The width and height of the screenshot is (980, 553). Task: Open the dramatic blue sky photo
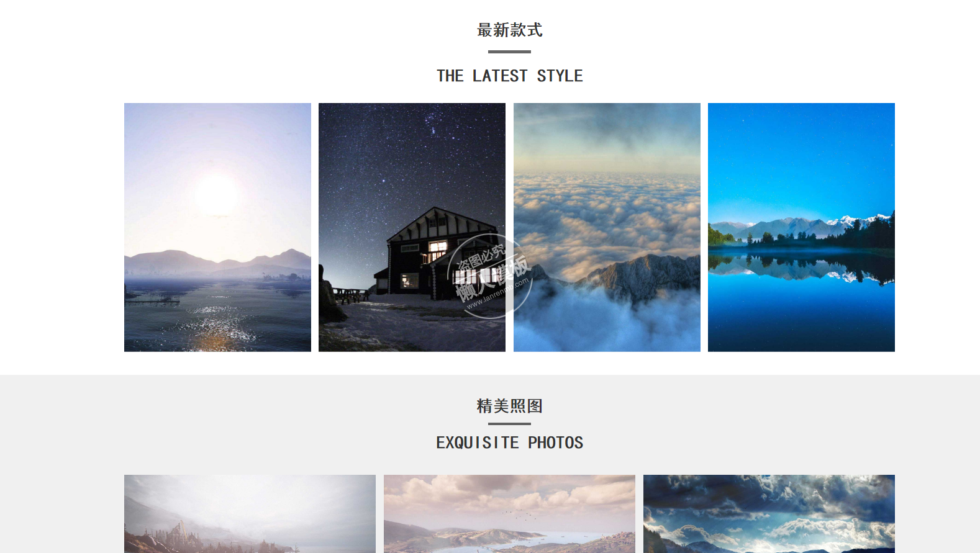[769, 514]
